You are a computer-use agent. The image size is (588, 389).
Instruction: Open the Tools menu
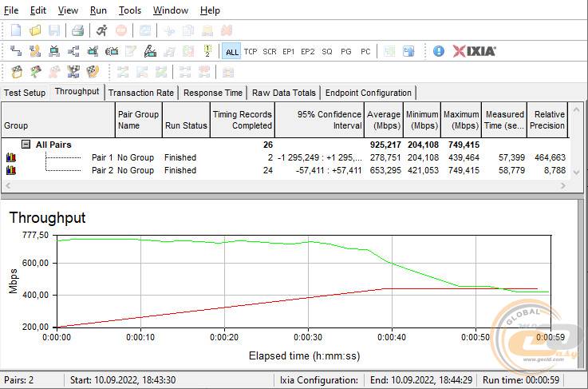(130, 10)
